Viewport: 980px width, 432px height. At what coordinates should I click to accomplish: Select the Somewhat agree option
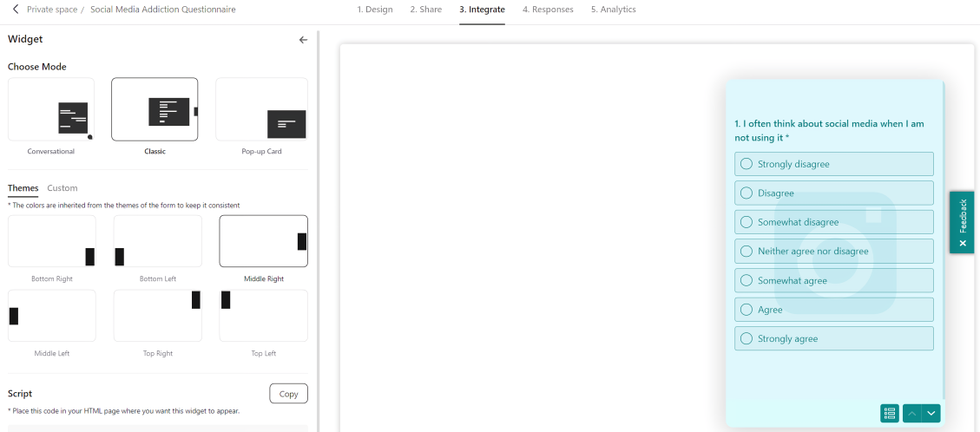834,280
